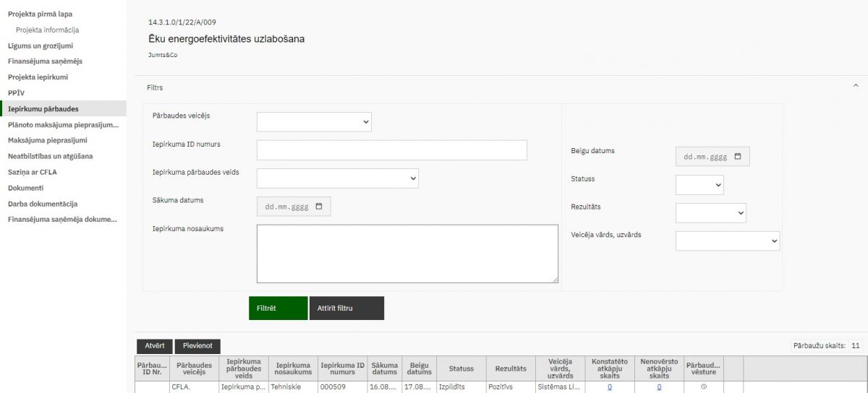Click the green Filtrēt button

coord(278,308)
